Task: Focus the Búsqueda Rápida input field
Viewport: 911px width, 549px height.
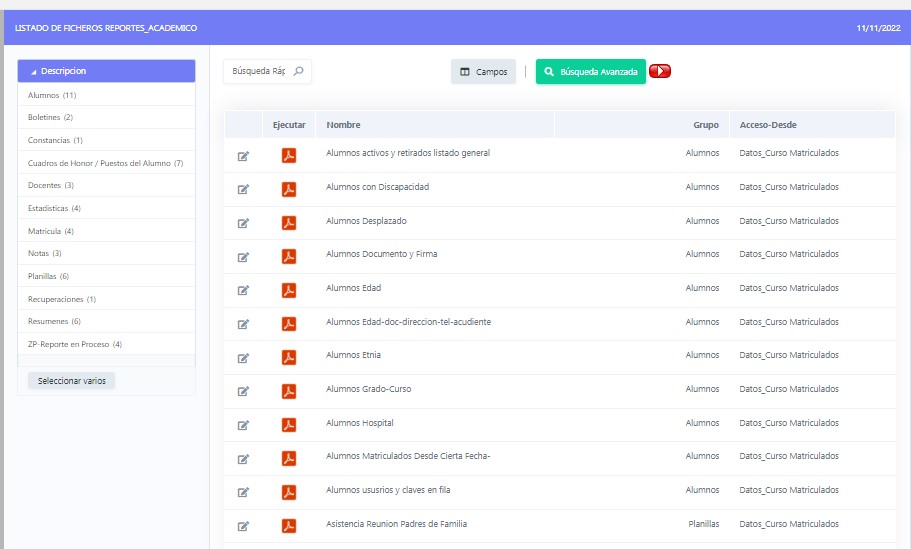Action: 258,72
